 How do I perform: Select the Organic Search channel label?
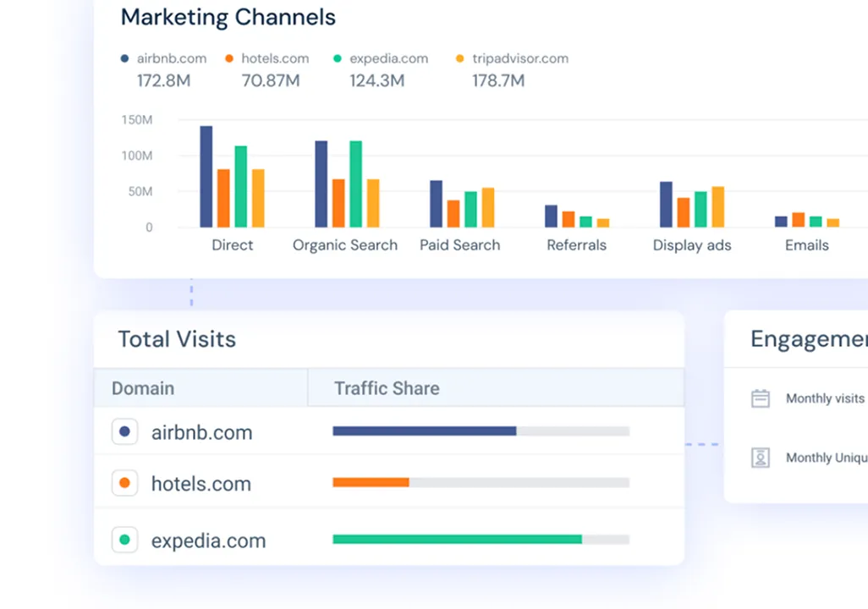344,245
